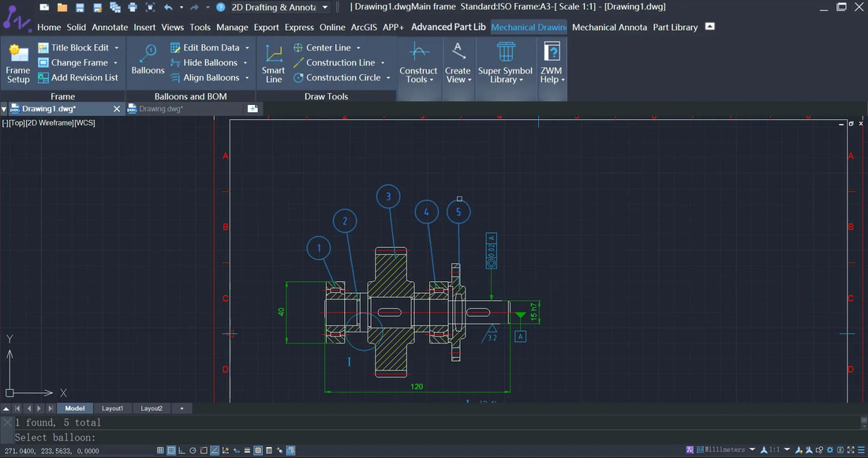Undo the last action
868x458 pixels.
click(x=168, y=7)
